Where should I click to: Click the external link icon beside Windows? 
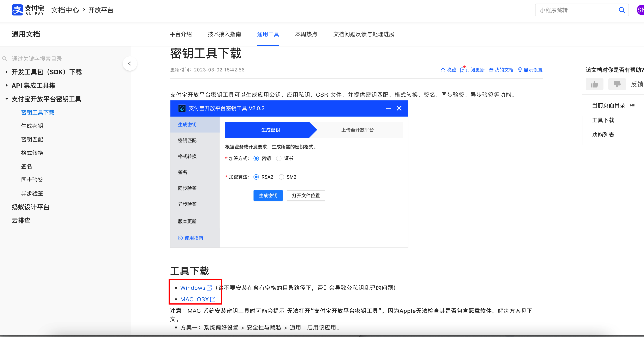click(x=210, y=288)
